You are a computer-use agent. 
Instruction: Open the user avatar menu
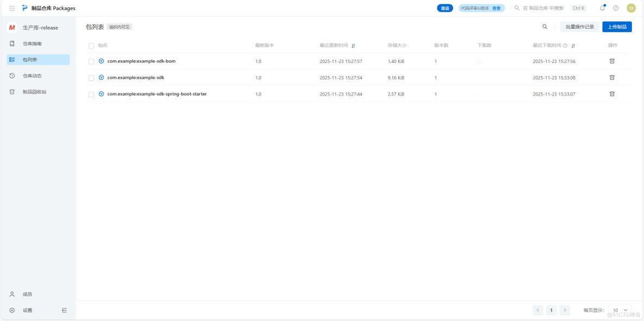[x=631, y=8]
